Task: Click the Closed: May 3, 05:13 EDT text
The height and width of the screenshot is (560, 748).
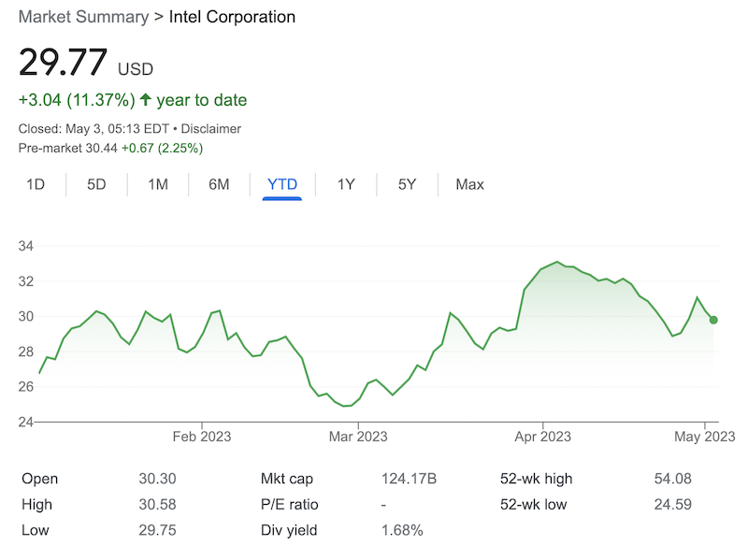Action: click(x=93, y=129)
